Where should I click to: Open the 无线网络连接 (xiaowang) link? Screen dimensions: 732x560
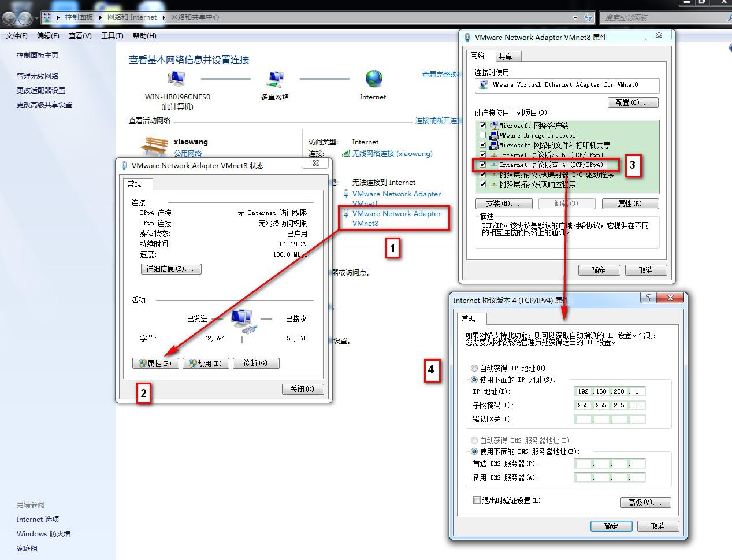click(x=392, y=153)
